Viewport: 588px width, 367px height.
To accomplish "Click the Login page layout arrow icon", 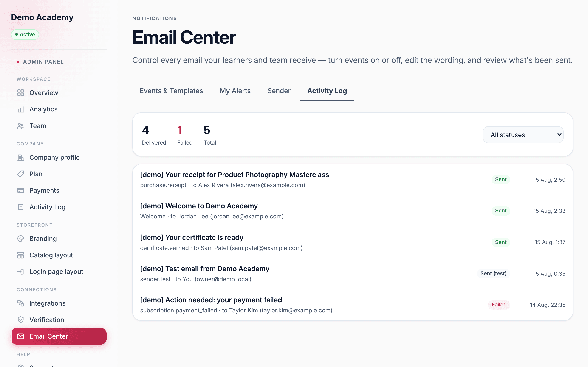I will (21, 272).
